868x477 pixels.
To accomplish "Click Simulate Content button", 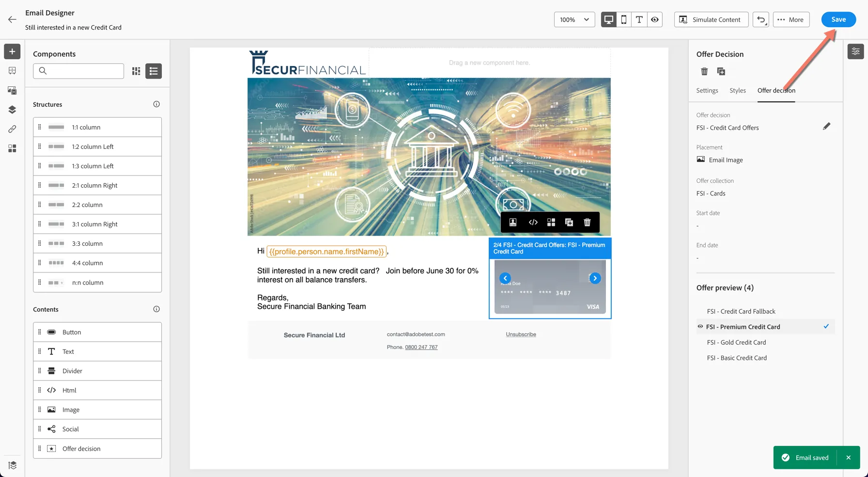I will pos(711,19).
